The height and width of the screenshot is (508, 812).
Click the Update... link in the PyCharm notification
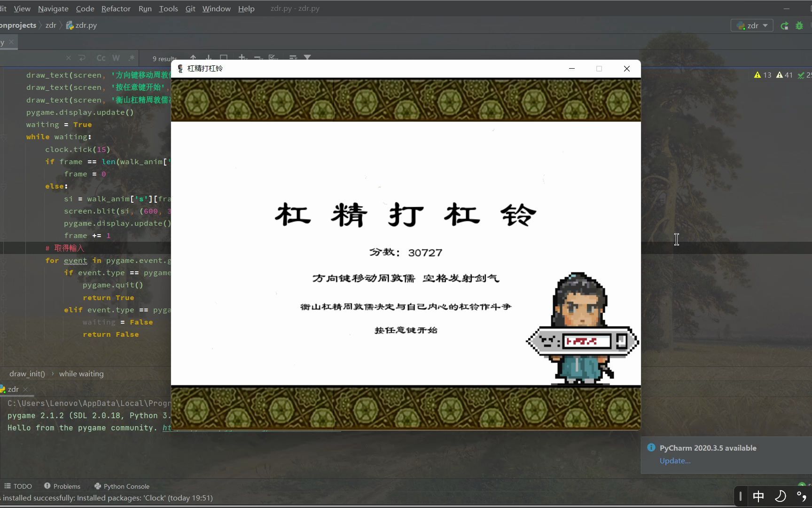pos(675,461)
